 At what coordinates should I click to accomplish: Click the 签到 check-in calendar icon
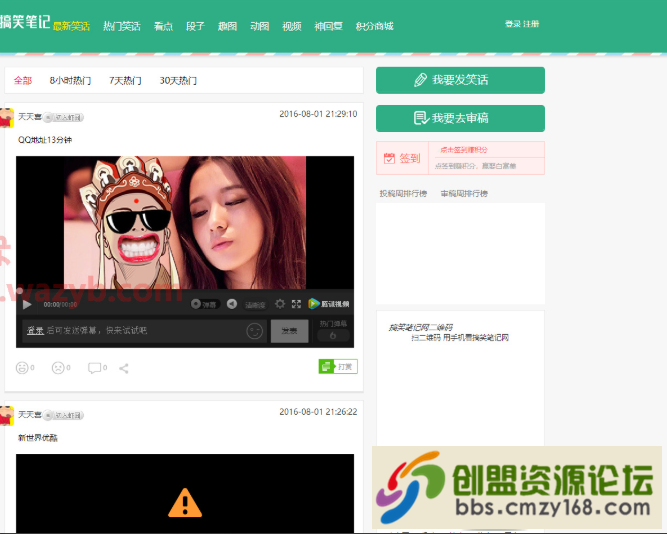click(389, 158)
